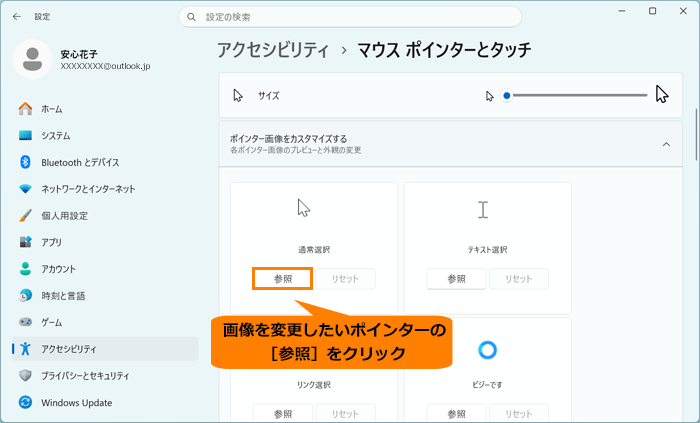Select 個人用設定 in sidebar
The image size is (700, 423).
(105, 216)
